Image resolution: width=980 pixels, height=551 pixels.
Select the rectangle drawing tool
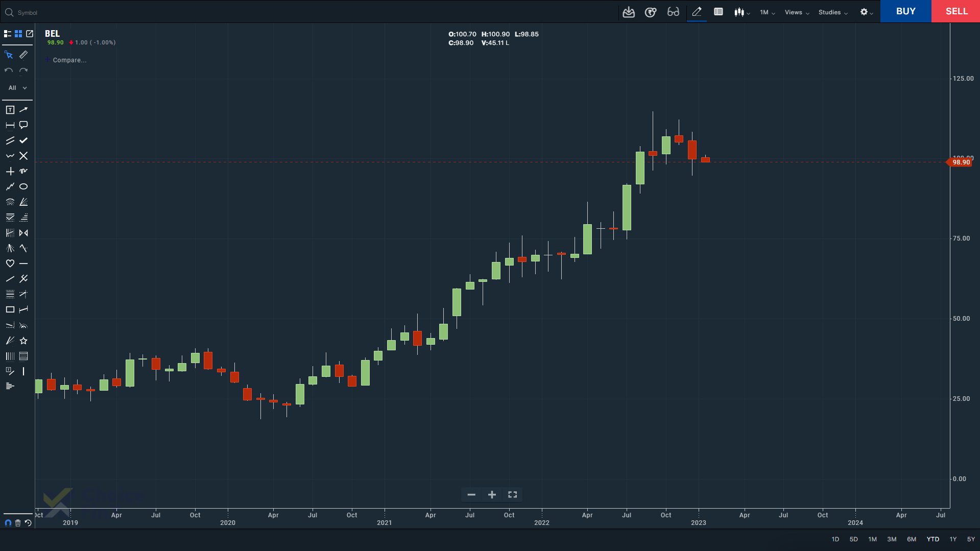pos(10,309)
